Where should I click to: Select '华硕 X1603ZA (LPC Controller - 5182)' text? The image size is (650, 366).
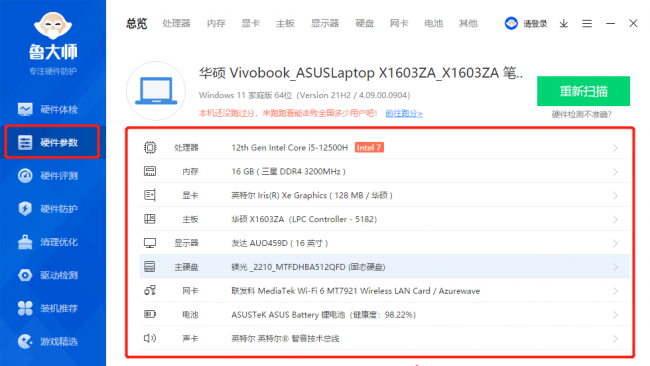pyautogui.click(x=304, y=219)
